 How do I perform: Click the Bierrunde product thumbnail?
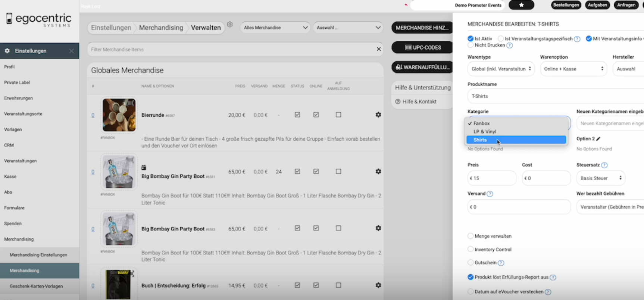119,115
